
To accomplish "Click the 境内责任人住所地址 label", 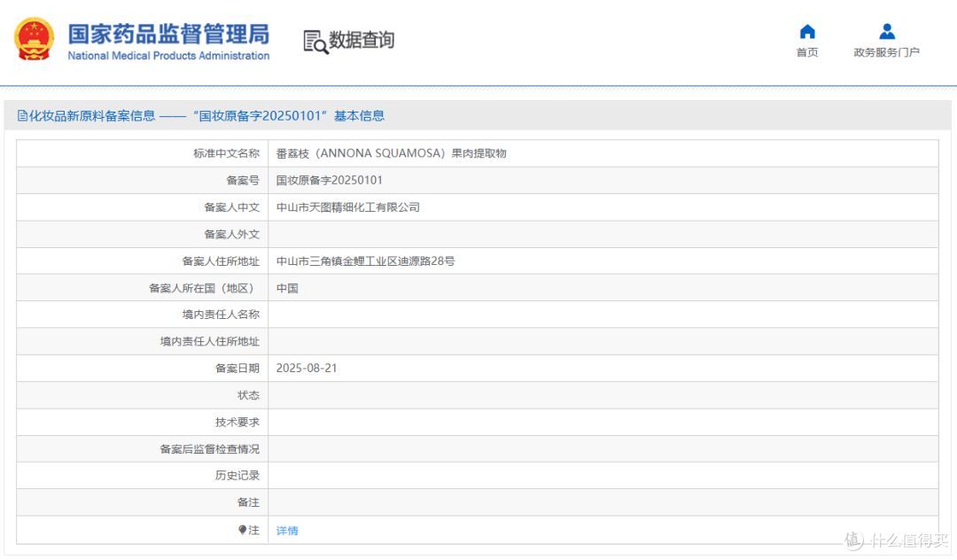I will click(x=210, y=342).
